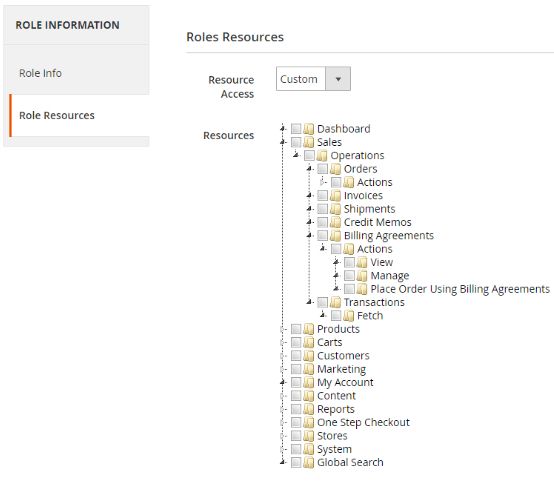The height and width of the screenshot is (482, 554).
Task: Click the Products folder icon
Action: (308, 329)
